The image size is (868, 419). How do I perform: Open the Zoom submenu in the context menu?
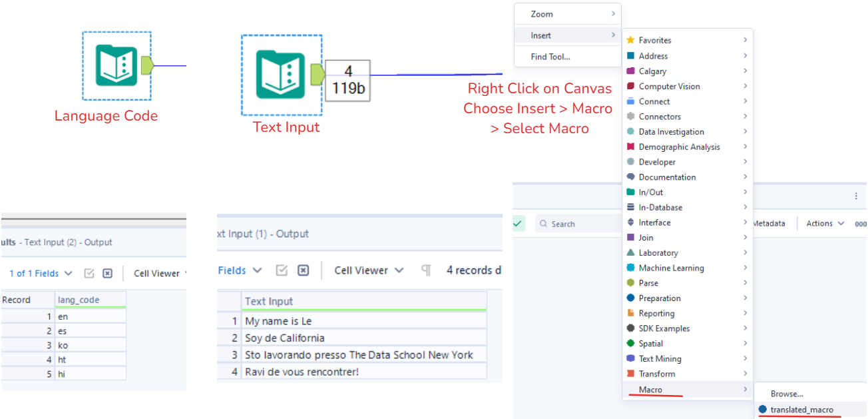pos(567,14)
